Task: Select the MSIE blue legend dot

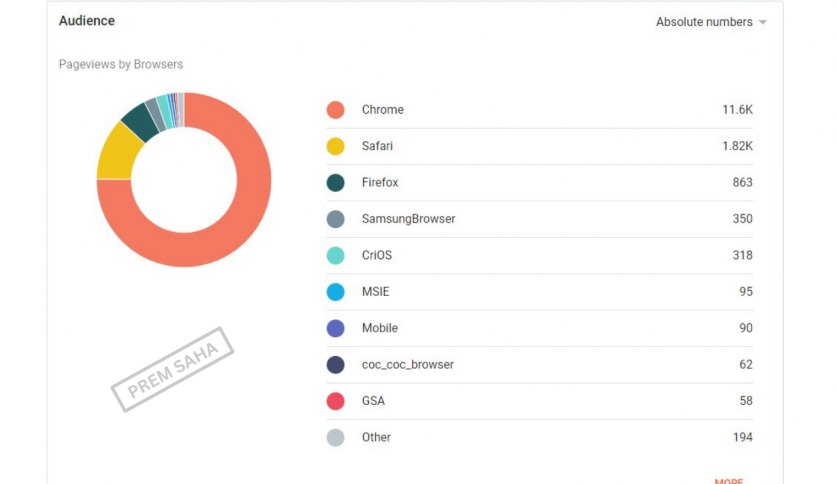Action: 336,292
